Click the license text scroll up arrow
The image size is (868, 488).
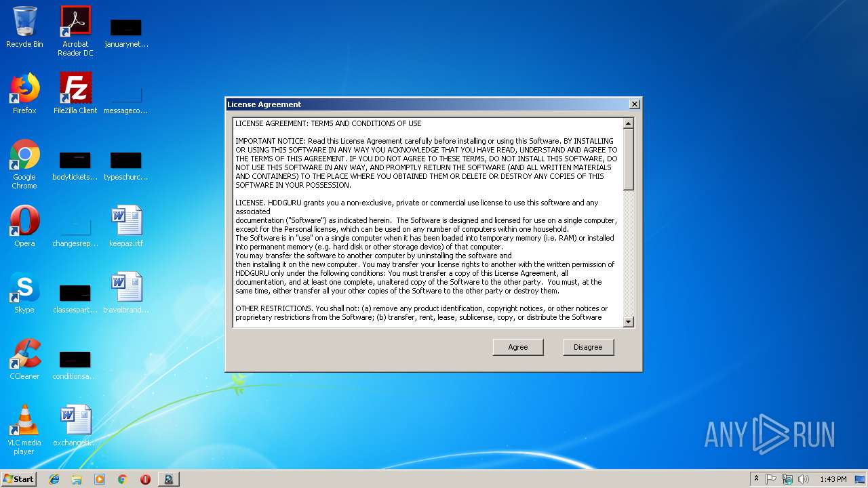(628, 123)
